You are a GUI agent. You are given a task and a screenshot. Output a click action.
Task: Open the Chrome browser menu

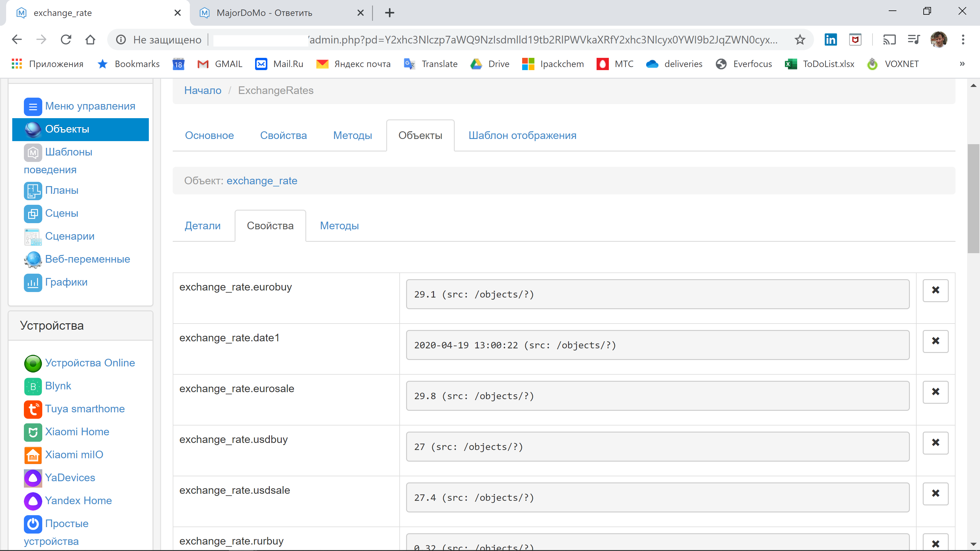pyautogui.click(x=963, y=39)
